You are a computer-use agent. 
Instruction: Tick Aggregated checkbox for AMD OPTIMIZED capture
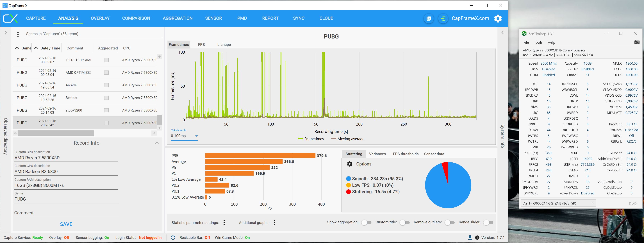coord(106,72)
